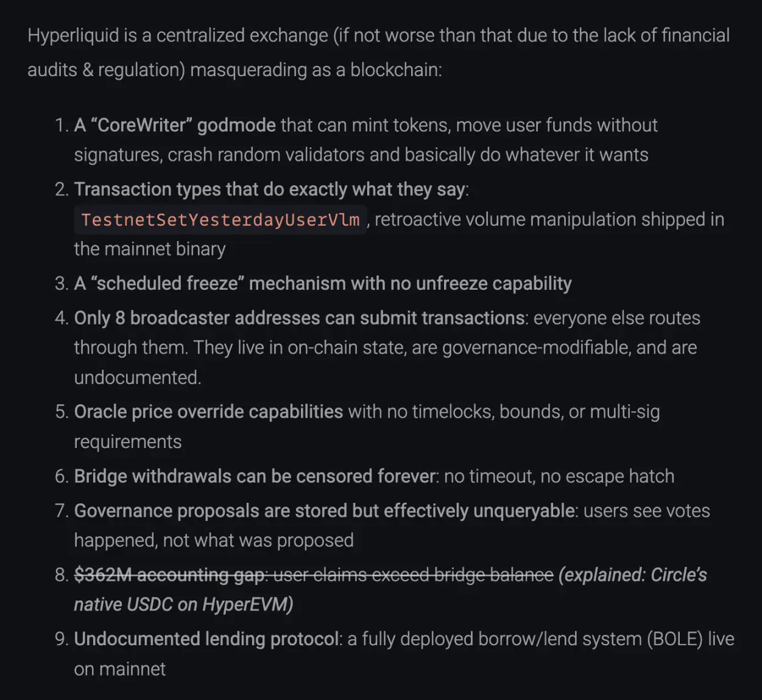Click "masquerading as a blockchain" text
762x700 pixels.
click(316, 70)
